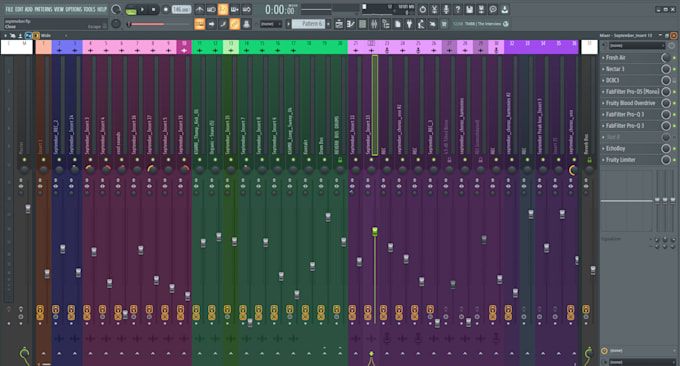This screenshot has height=366, width=680.
Task: Expand the EchoBoy effect slot menu
Action: [x=603, y=148]
